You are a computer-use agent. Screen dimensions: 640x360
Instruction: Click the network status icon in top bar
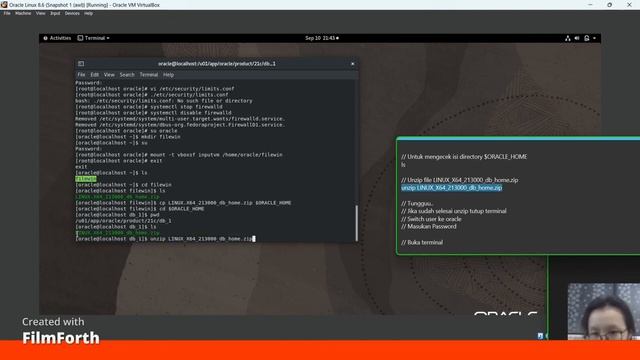[567, 38]
